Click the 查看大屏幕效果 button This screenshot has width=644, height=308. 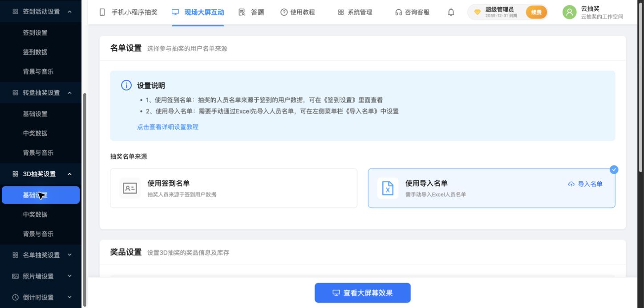point(363,293)
